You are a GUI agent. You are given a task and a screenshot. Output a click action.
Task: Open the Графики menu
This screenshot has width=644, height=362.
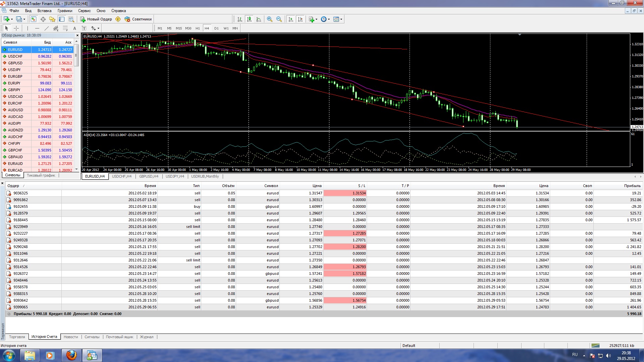65,11
